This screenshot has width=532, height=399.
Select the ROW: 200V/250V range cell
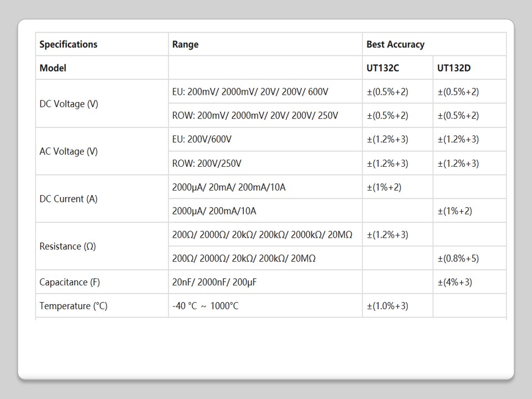click(207, 163)
